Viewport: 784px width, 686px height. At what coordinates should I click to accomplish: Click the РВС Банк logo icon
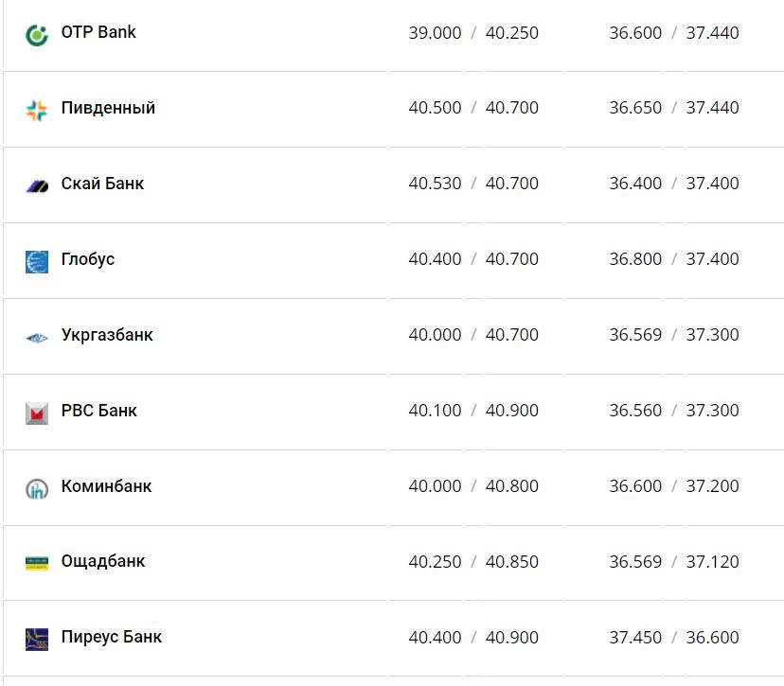point(37,413)
